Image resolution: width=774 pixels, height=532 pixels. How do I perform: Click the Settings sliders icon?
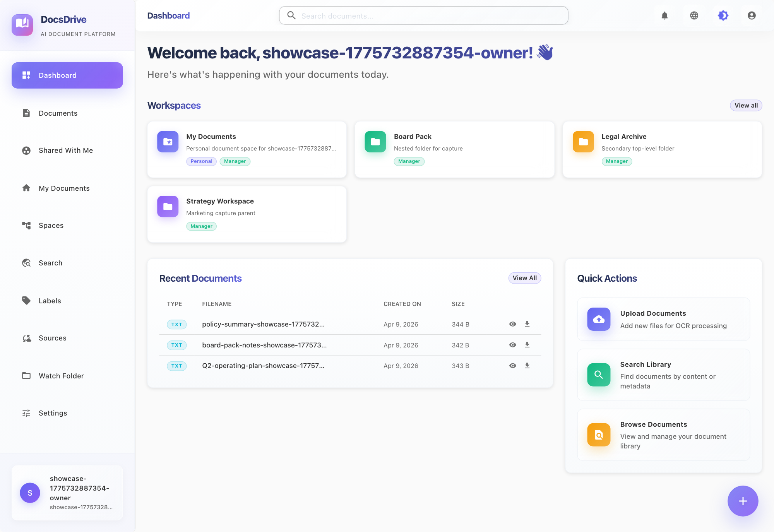26,413
